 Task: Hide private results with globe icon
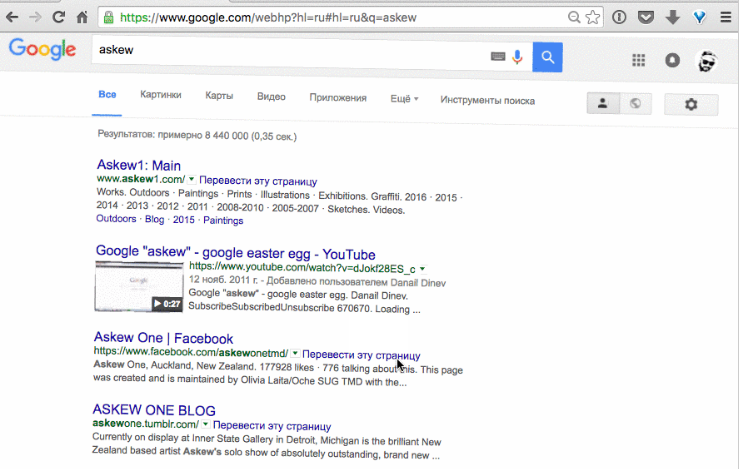[636, 104]
